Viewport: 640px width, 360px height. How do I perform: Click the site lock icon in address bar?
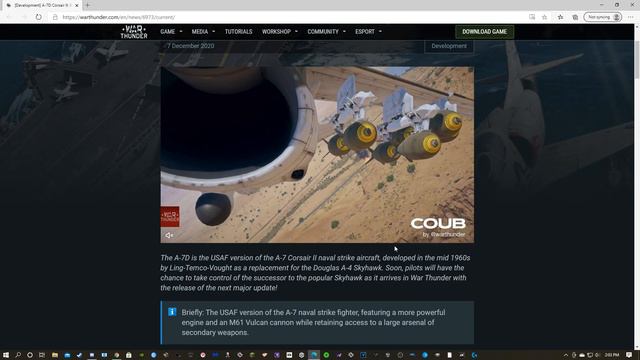55,17
